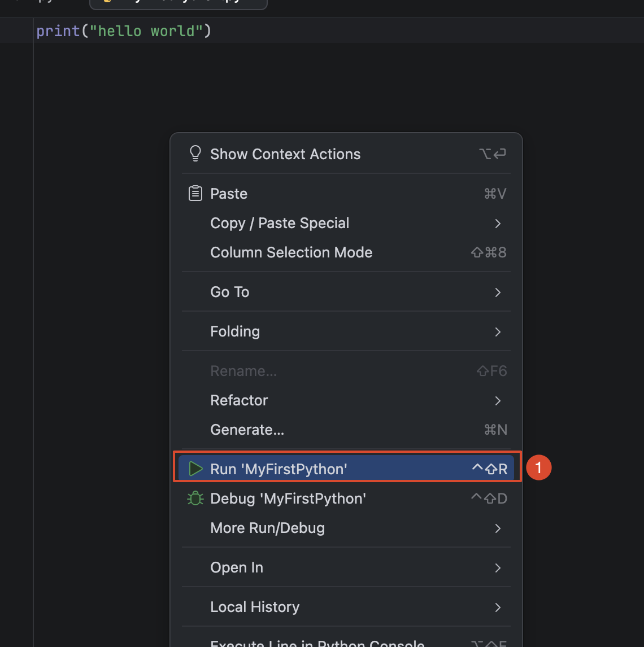Switch to the open editor file tab
This screenshot has height=647, width=644.
pyautogui.click(x=179, y=3)
